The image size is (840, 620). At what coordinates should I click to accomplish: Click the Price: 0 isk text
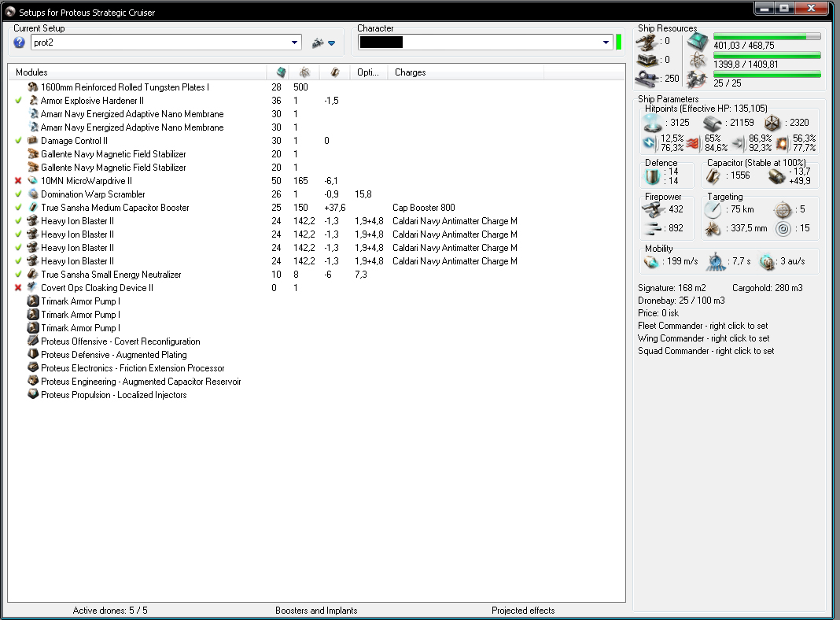658,313
